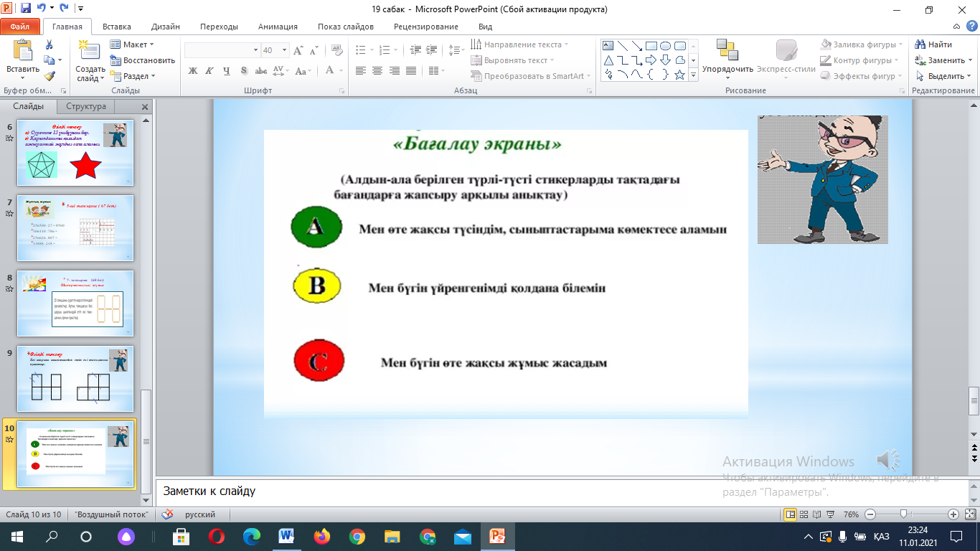
Task: Select the text box shape in the shapes gallery
Action: [x=608, y=45]
